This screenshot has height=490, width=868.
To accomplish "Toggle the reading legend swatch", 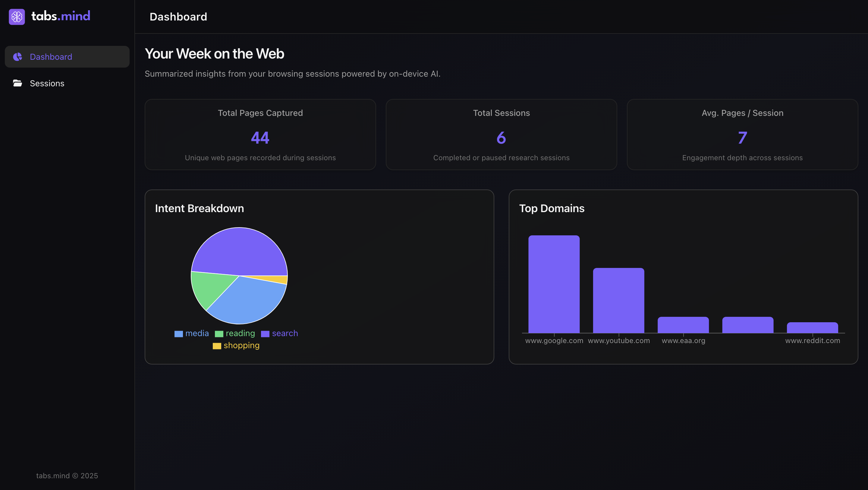I will coord(219,334).
